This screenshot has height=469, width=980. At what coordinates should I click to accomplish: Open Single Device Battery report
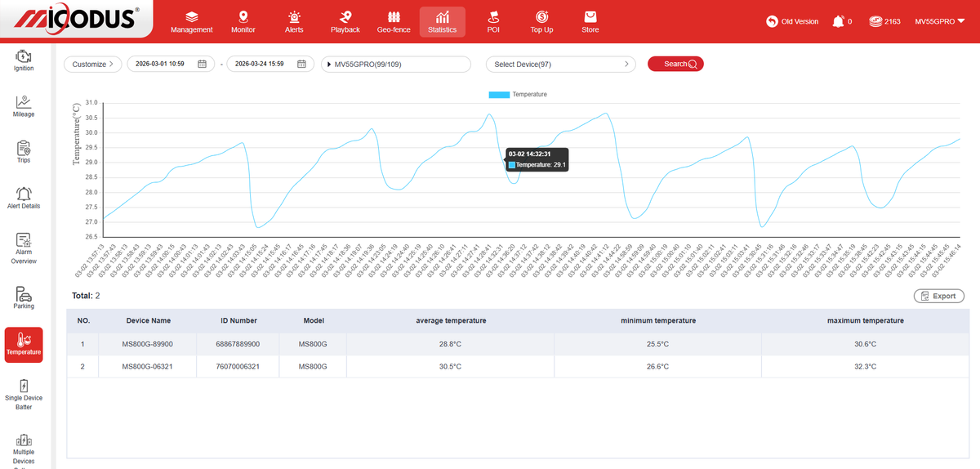(24, 395)
